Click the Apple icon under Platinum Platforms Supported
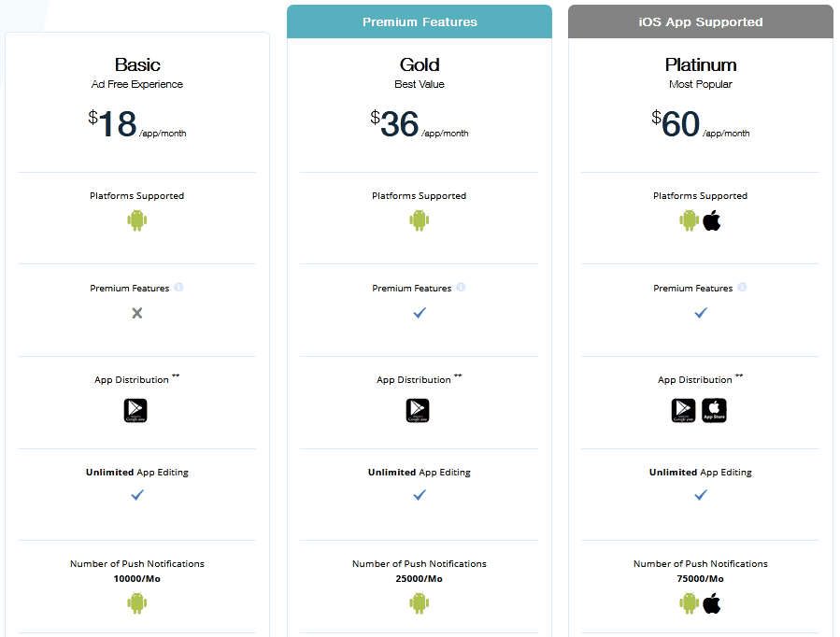Screen dimensions: 840x637 (712, 220)
